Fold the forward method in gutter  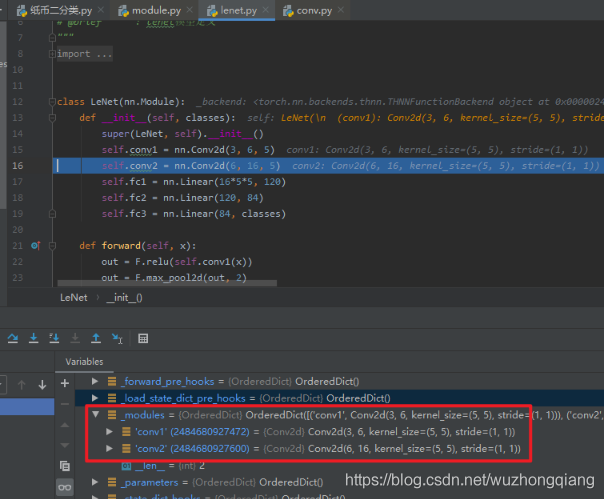coord(53,245)
